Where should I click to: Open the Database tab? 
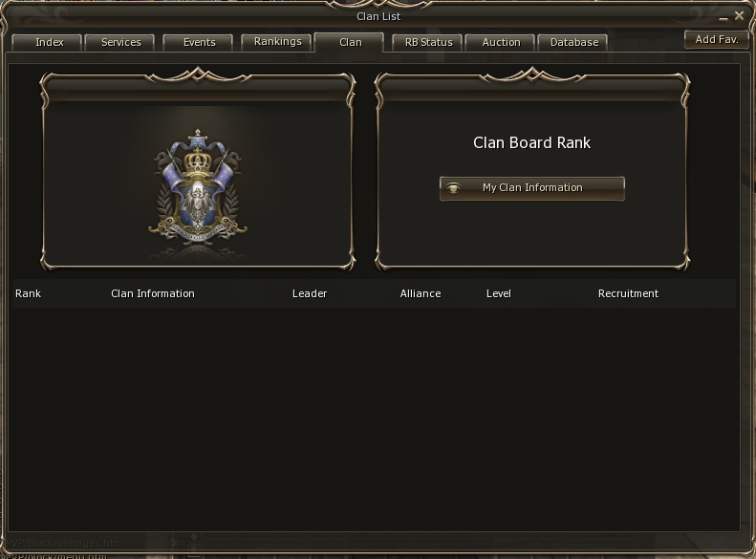572,42
